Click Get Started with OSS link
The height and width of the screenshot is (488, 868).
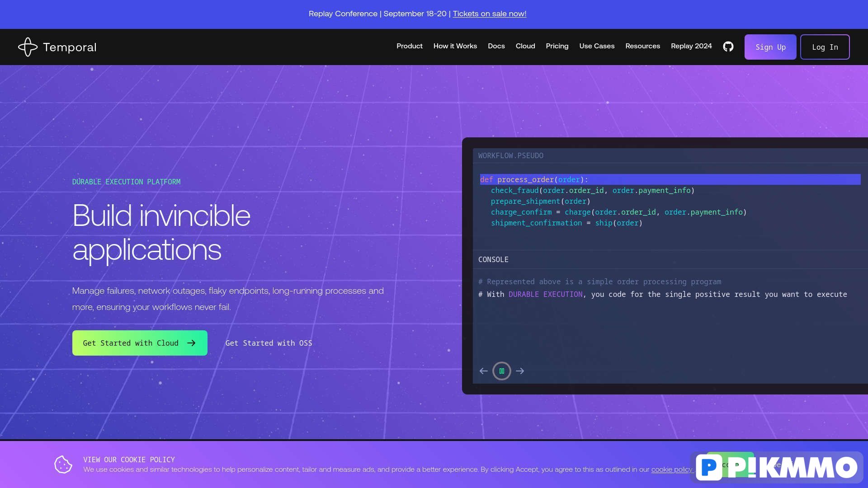pyautogui.click(x=269, y=343)
